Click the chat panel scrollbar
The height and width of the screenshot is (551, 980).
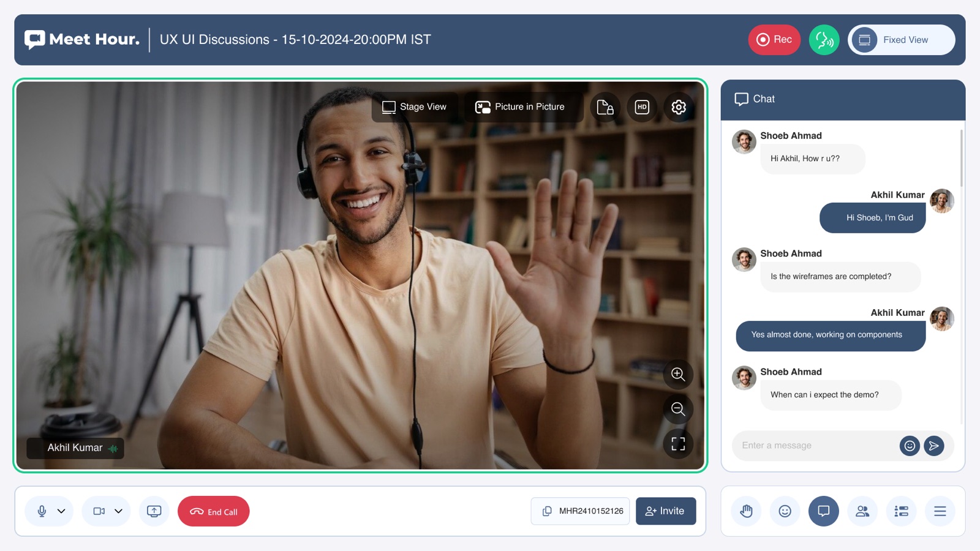tap(962, 158)
